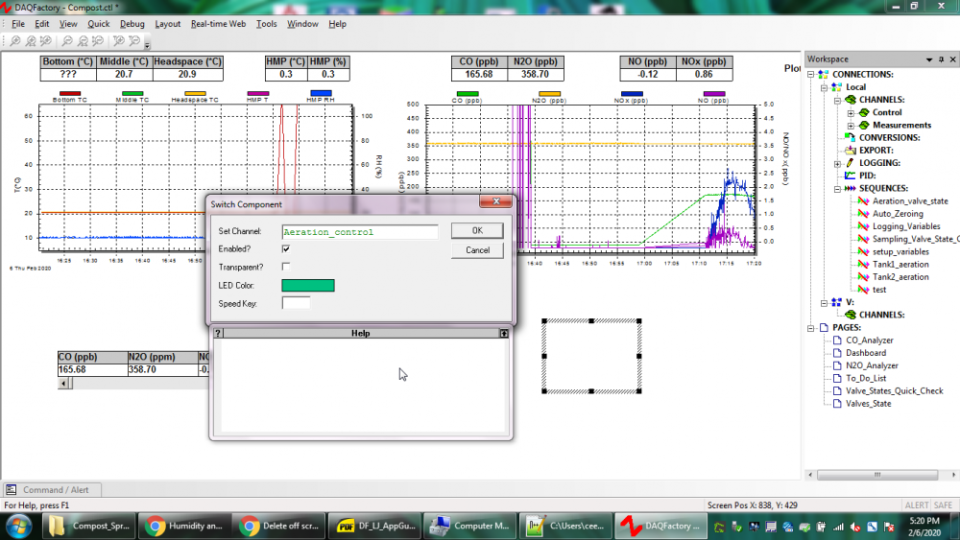Viewport: 960px width, 540px height.
Task: Collapse the Local connection node
Action: [824, 87]
